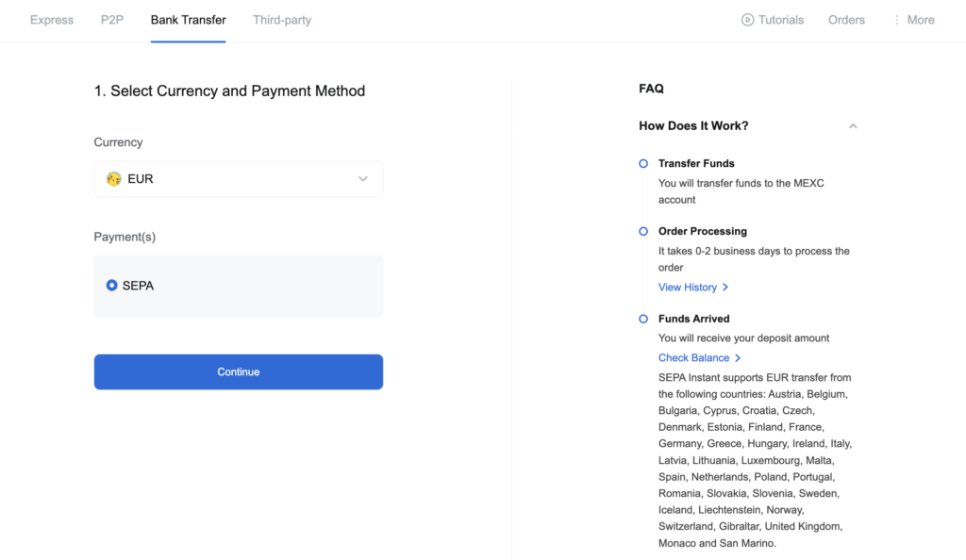The width and height of the screenshot is (966, 560).
Task: Click the Transfer Funds step circle
Action: click(643, 164)
